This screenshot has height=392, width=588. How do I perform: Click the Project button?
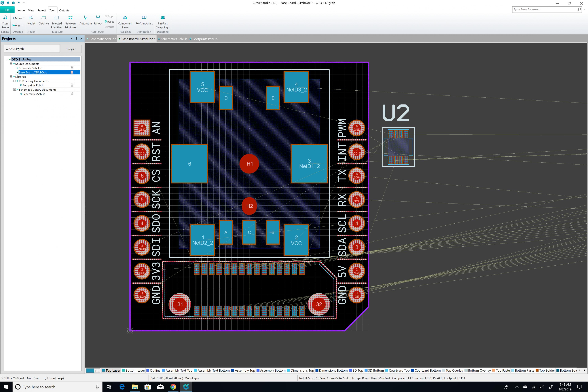tap(71, 49)
